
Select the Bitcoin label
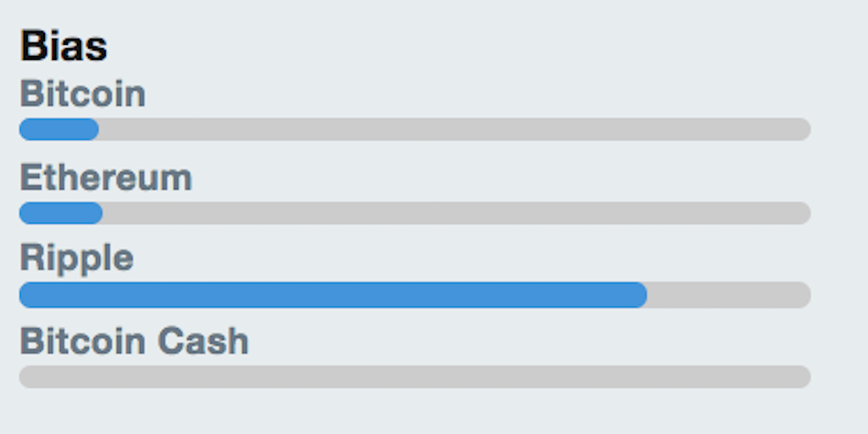click(x=82, y=94)
